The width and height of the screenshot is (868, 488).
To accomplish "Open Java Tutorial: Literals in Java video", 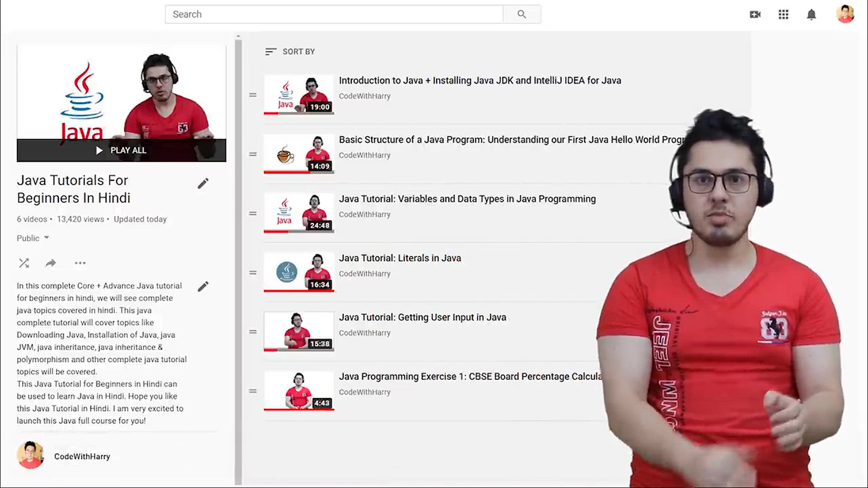I will 400,258.
